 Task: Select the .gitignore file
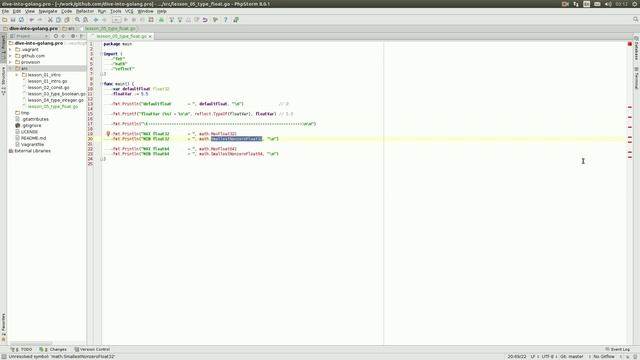pyautogui.click(x=31, y=125)
